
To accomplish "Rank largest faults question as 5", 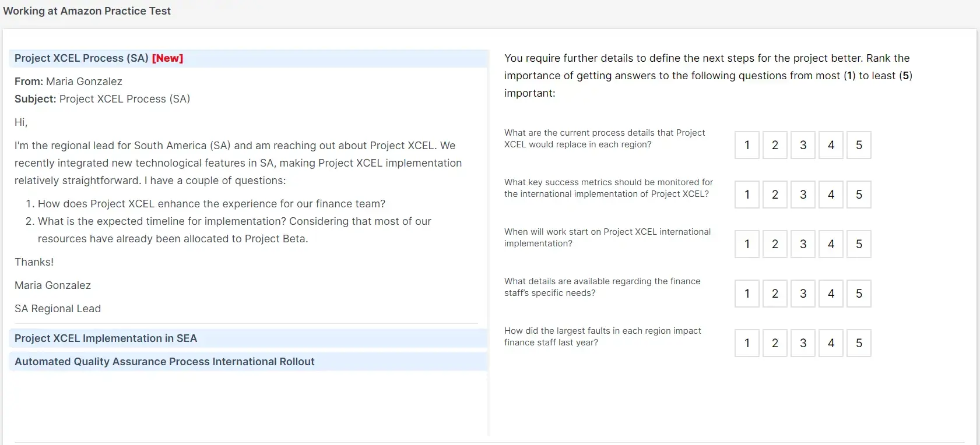I will point(859,343).
